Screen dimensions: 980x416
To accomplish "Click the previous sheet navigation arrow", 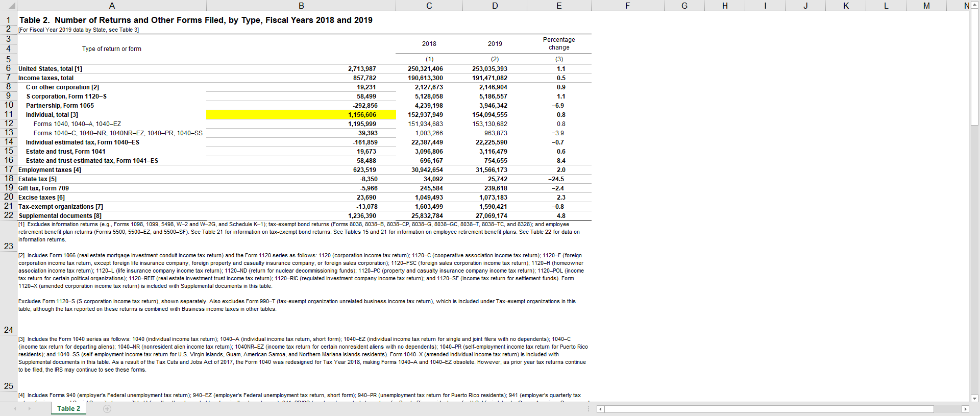I will point(15,409).
